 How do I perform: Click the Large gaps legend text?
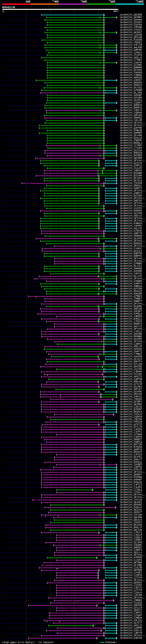(28, 642)
